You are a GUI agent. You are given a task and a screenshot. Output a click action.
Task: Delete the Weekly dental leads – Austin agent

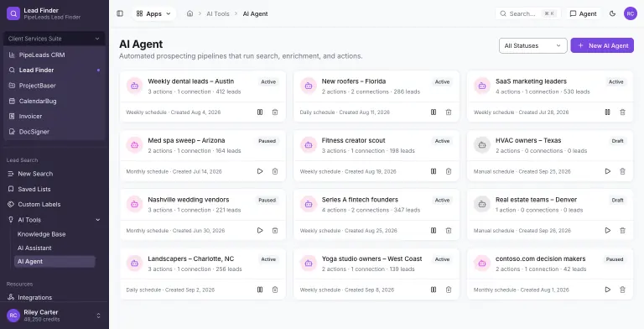coord(275,112)
